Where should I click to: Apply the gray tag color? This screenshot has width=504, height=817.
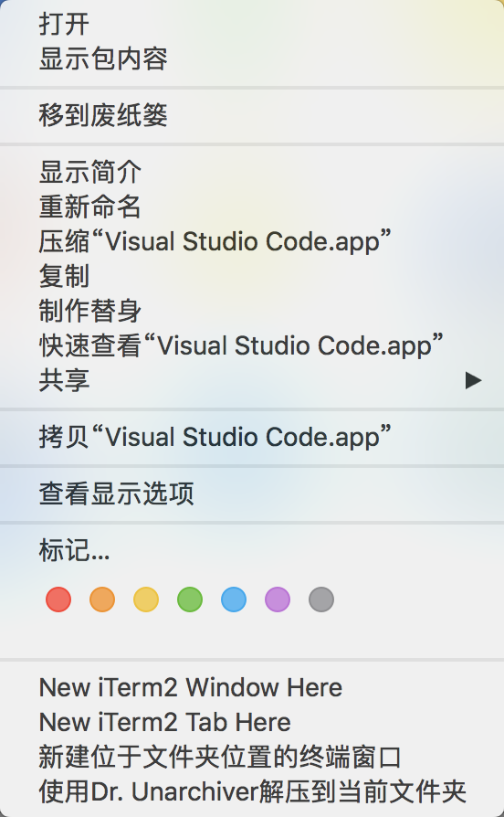pyautogui.click(x=321, y=599)
